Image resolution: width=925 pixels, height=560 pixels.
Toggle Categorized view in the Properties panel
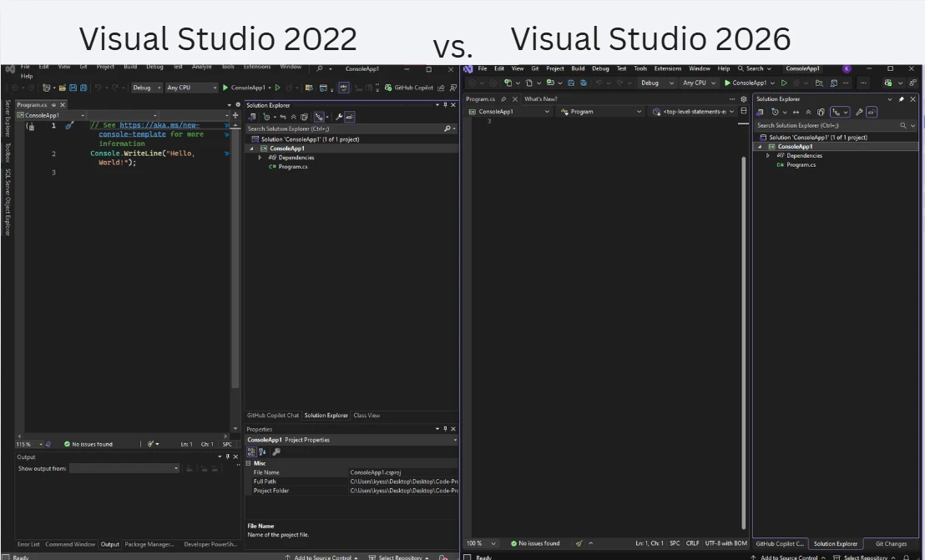pyautogui.click(x=251, y=452)
